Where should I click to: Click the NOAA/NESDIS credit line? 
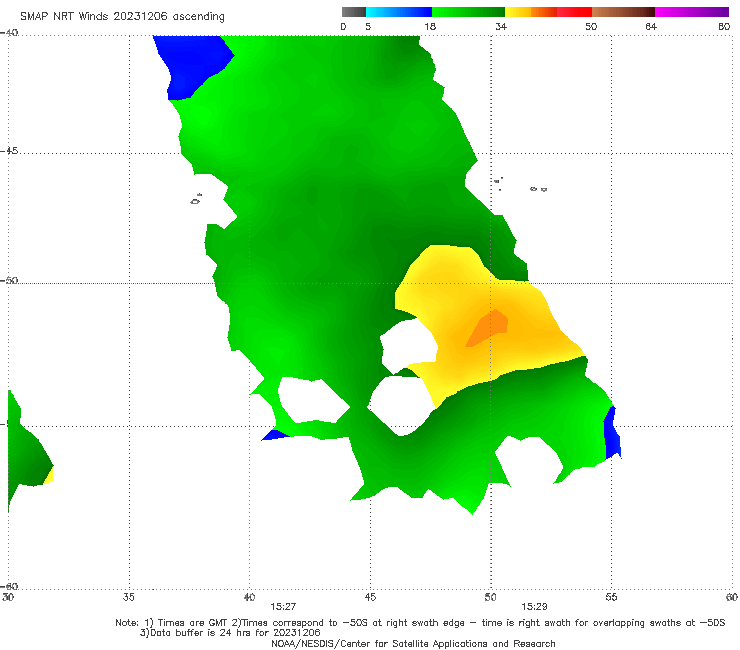coord(413,644)
